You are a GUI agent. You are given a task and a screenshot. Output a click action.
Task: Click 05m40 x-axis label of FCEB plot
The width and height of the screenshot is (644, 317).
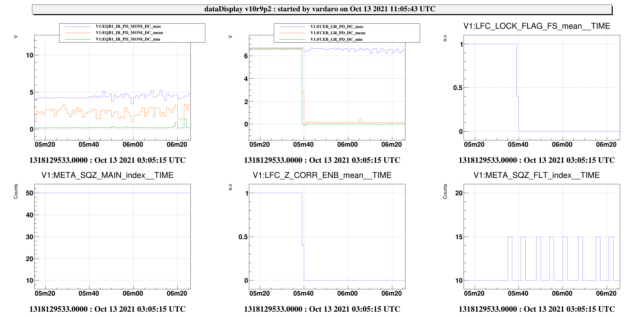303,145
